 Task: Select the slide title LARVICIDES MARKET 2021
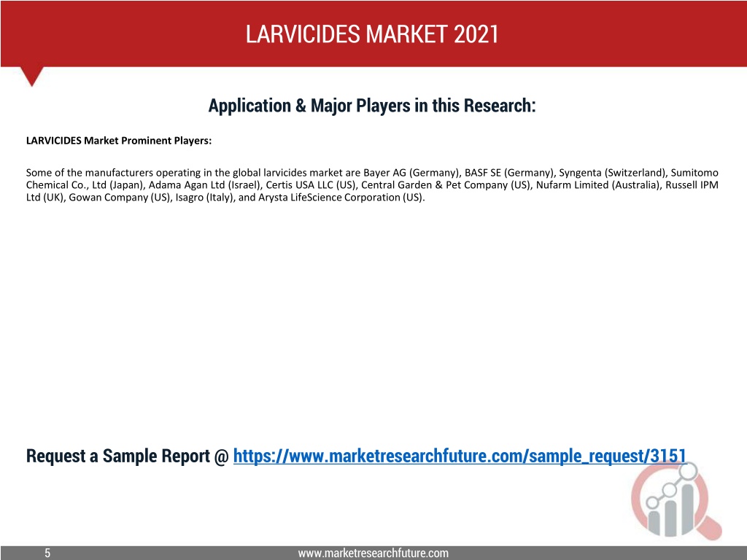coord(372,34)
